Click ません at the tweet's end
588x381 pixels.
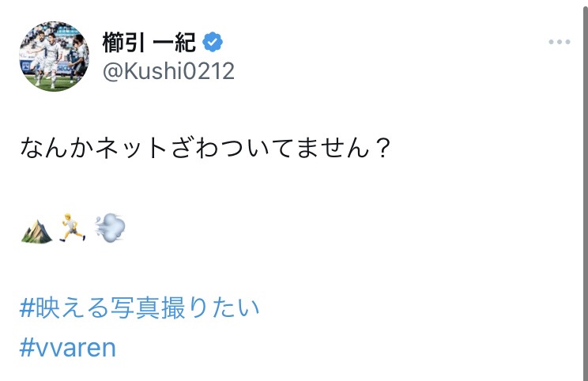(330, 149)
